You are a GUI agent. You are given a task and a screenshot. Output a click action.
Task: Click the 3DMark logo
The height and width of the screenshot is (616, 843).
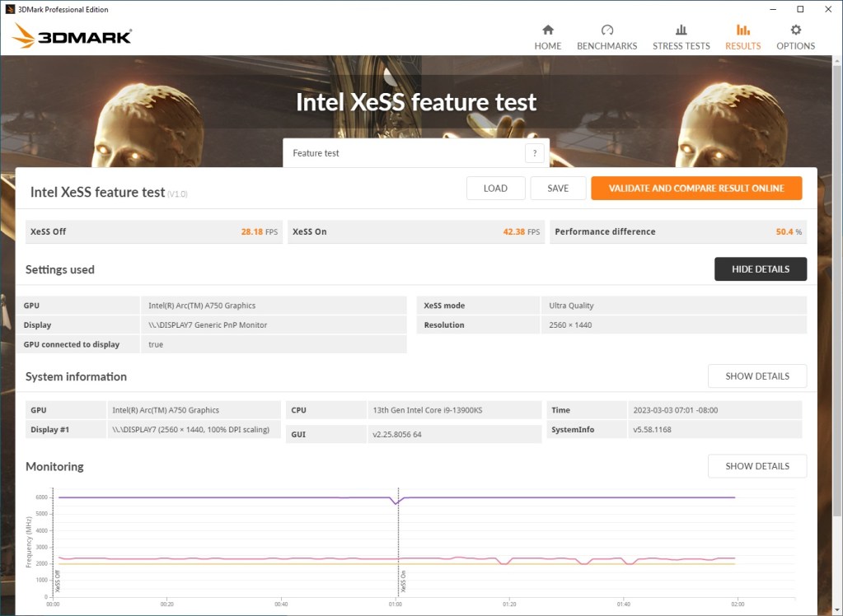coord(72,36)
